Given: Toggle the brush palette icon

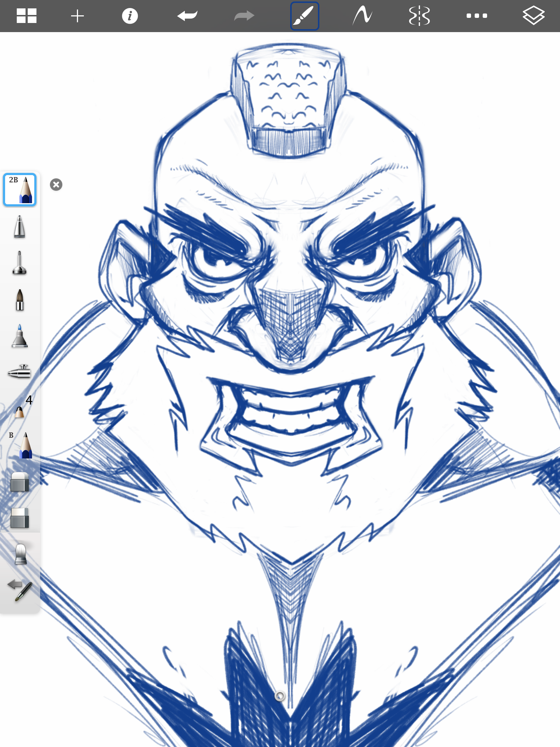Looking at the screenshot, I should point(304,16).
